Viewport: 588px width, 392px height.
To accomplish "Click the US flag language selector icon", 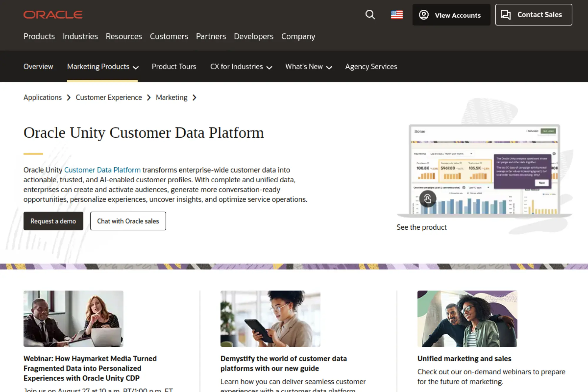I will [397, 15].
